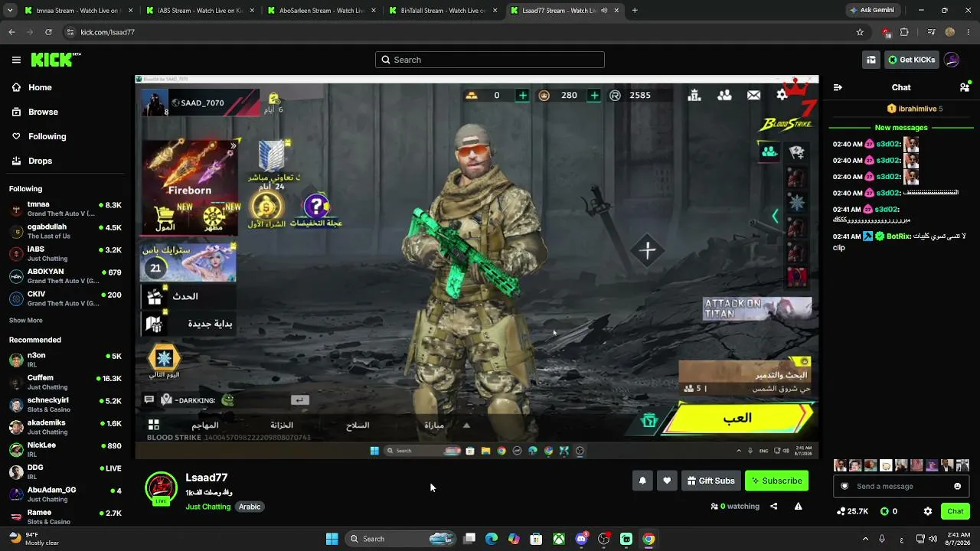
Task: Click the Just Chatting category link
Action: pos(207,507)
